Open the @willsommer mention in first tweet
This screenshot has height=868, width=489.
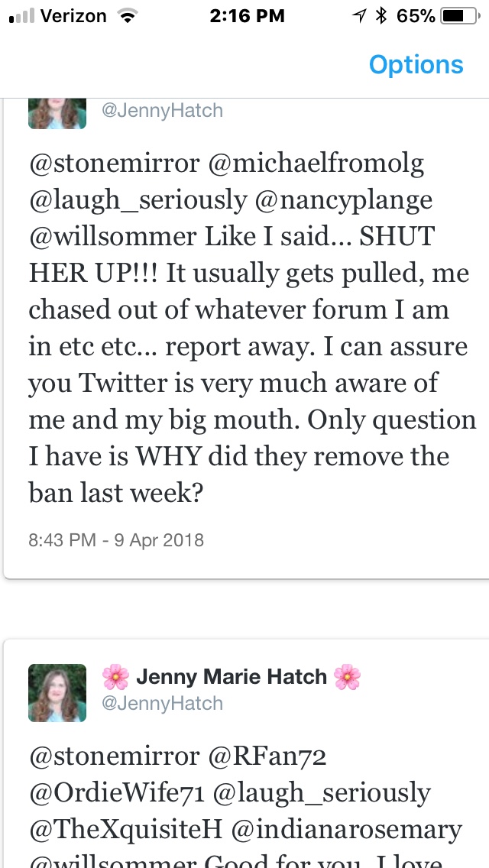pos(112,236)
